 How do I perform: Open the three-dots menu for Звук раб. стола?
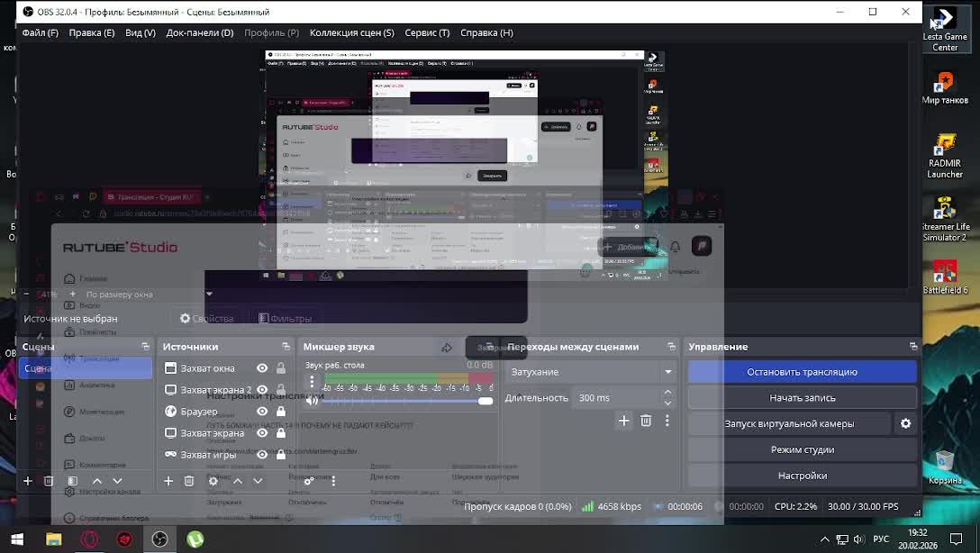pos(312,381)
